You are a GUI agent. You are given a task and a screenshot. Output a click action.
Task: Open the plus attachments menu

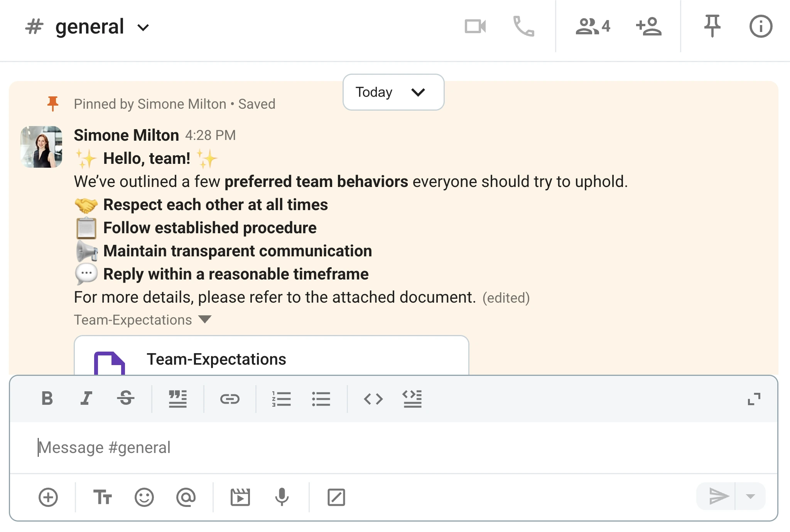coord(48,497)
